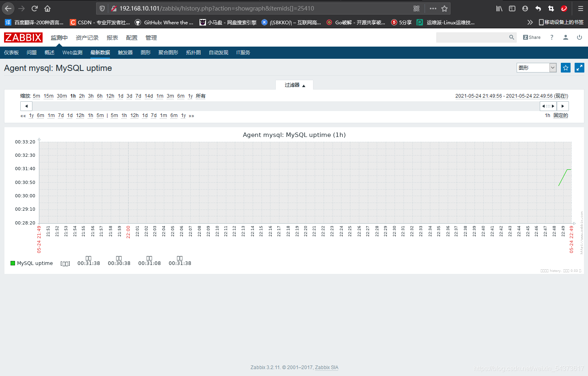Open Zabbix Share link
Viewport: 588px width, 376px height.
pyautogui.click(x=532, y=37)
